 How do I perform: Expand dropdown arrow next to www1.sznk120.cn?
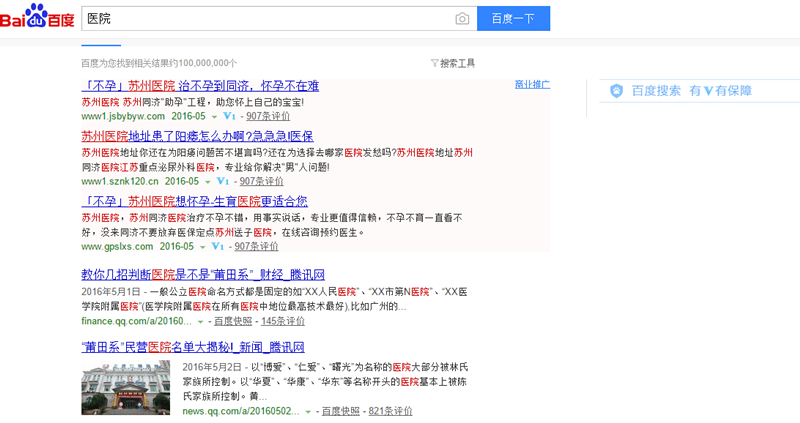[208, 182]
